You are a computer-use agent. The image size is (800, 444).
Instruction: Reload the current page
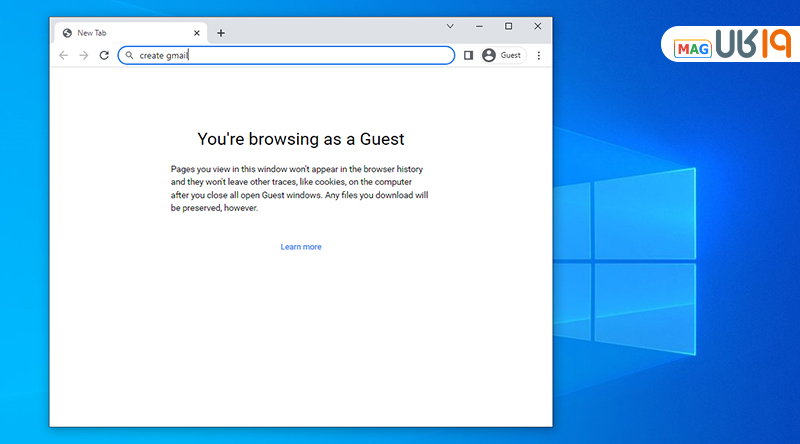point(104,56)
